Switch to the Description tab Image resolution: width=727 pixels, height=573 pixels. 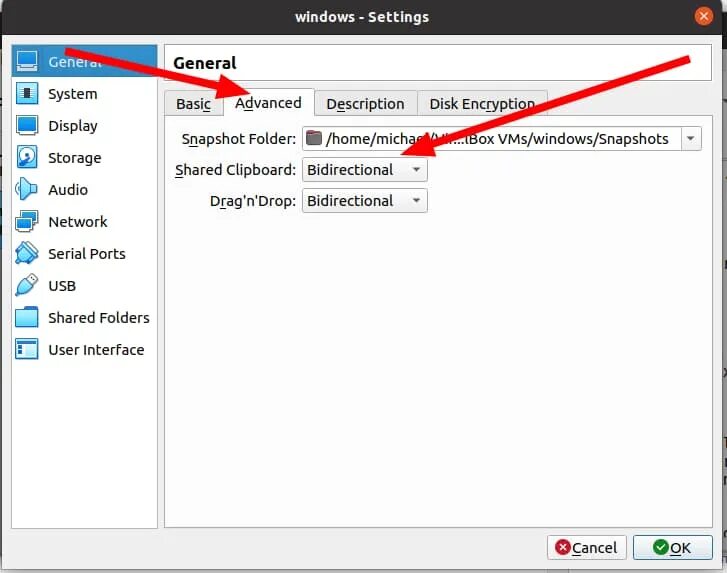coord(365,104)
